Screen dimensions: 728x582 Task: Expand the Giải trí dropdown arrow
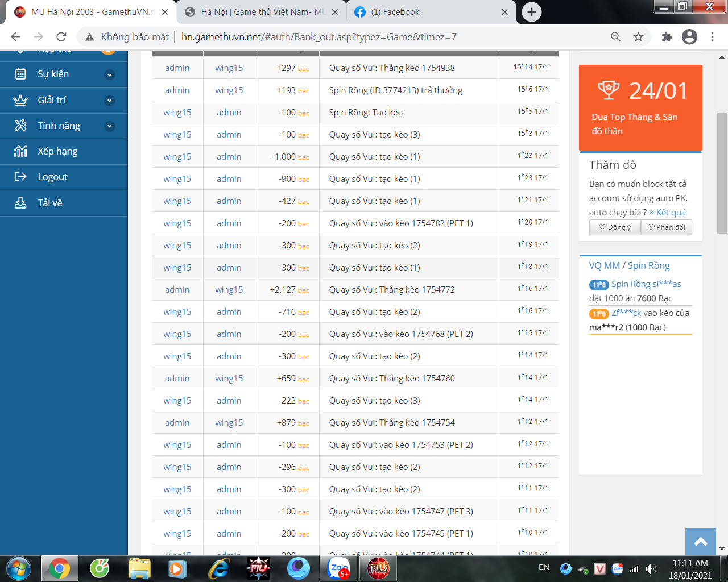coord(110,101)
